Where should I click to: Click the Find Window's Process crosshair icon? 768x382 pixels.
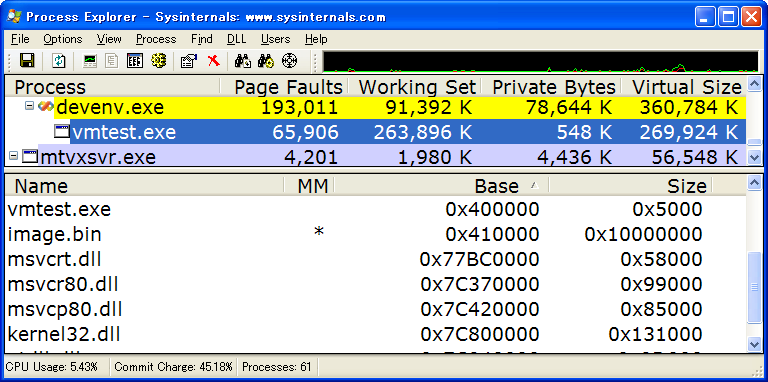point(289,61)
